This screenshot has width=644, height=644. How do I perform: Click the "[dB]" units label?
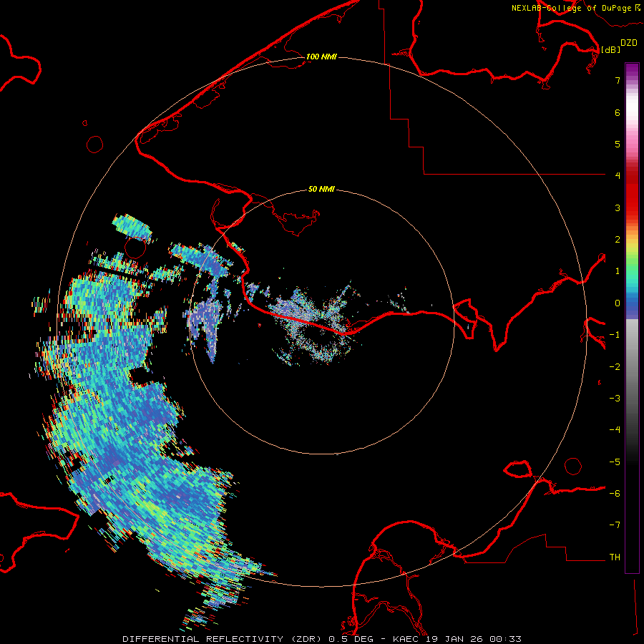coord(611,49)
